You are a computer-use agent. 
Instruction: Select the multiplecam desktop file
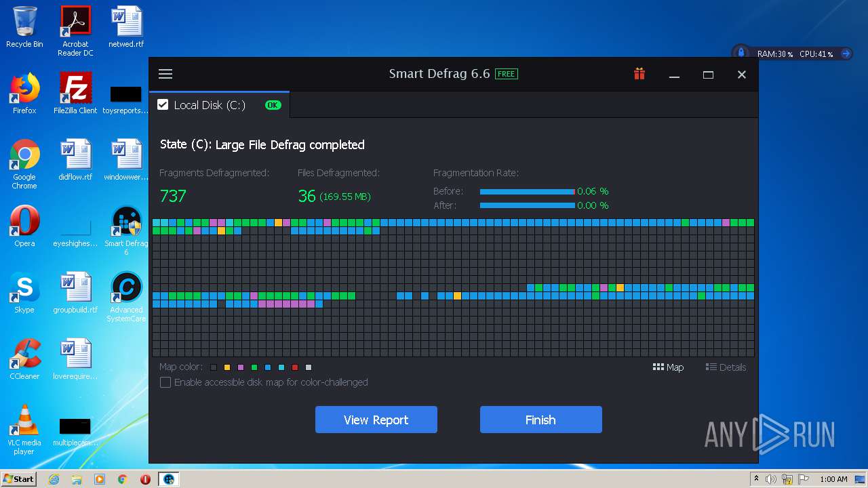pyautogui.click(x=75, y=432)
